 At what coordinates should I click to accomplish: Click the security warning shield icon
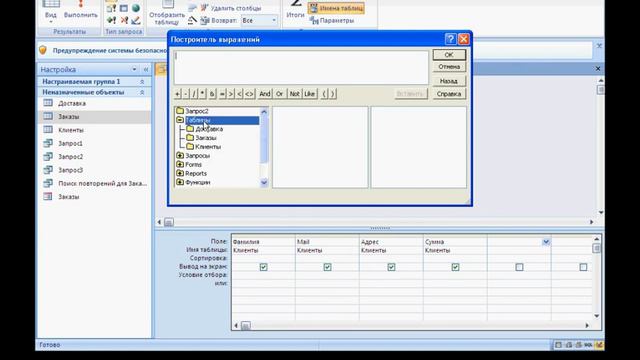(x=43, y=50)
